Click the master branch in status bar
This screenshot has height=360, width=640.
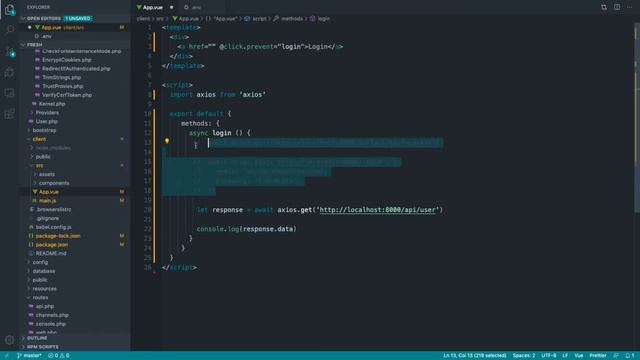pyautogui.click(x=29, y=356)
